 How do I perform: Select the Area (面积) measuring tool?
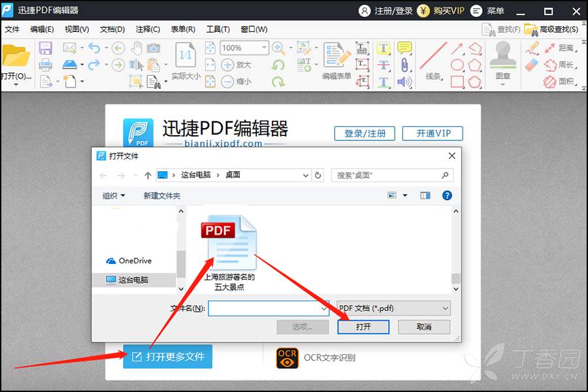(x=561, y=82)
